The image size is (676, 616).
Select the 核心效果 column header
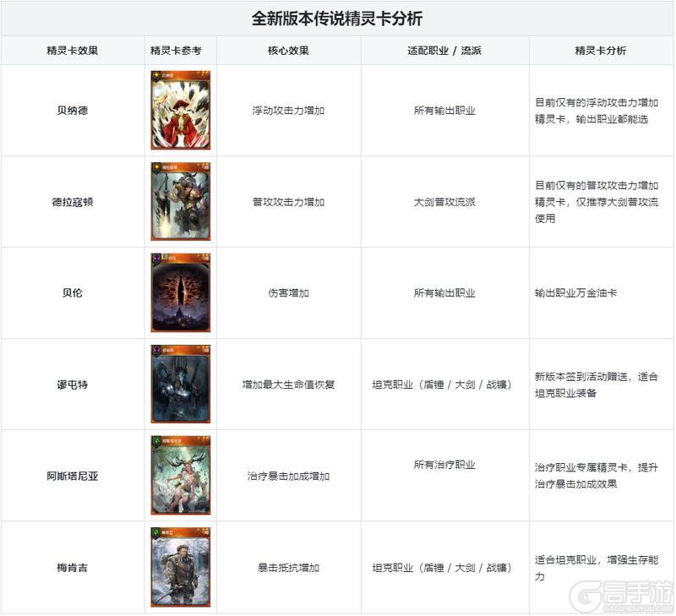(288, 50)
